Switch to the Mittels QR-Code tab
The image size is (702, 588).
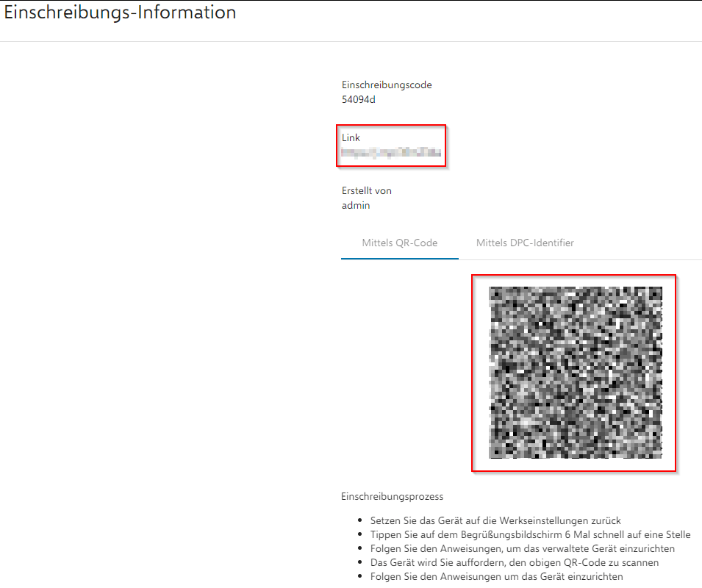[399, 243]
